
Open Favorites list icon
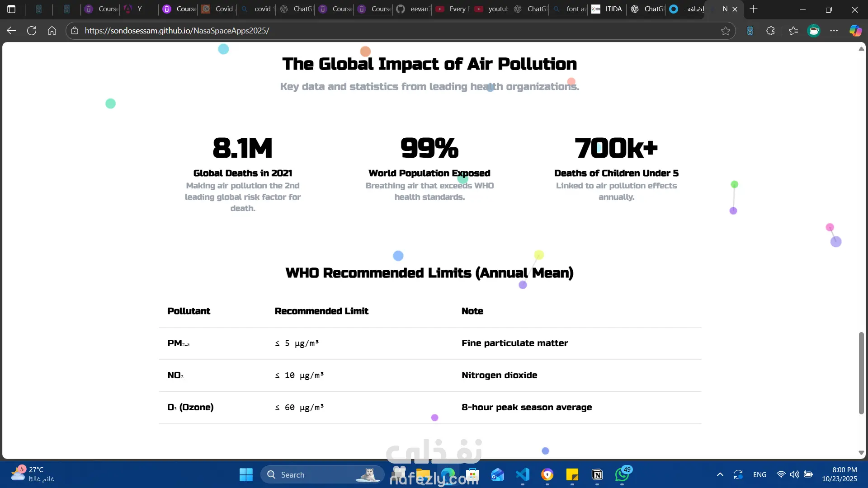[793, 31]
